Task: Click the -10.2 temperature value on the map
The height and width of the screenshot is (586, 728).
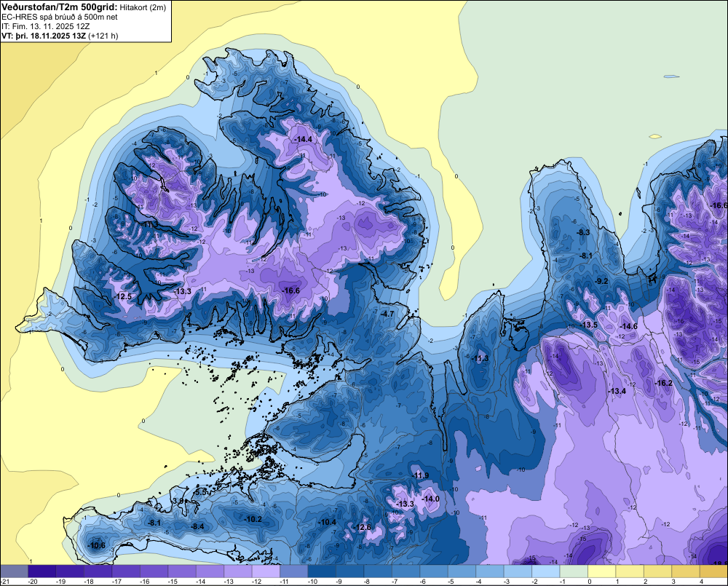Action: 253,519
